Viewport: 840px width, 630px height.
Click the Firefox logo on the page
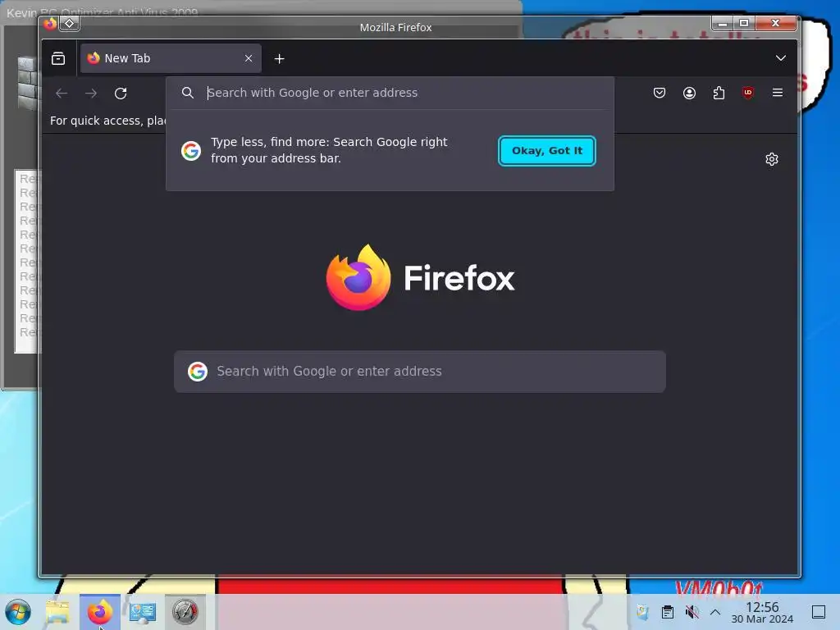pos(420,277)
